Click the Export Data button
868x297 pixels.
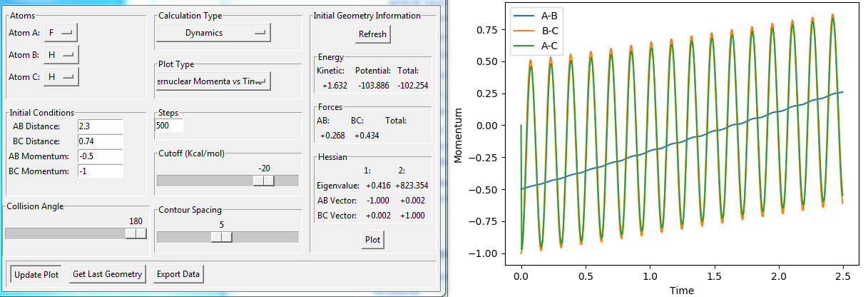pos(179,274)
